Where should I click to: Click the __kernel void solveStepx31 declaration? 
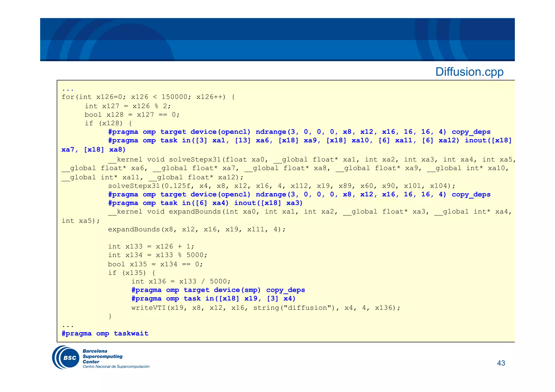312,160
